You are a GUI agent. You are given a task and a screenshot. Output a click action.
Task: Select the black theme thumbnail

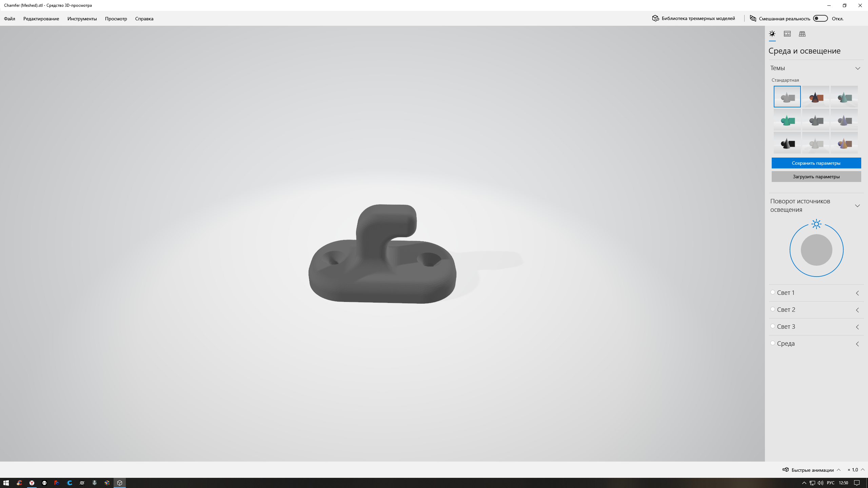(787, 143)
